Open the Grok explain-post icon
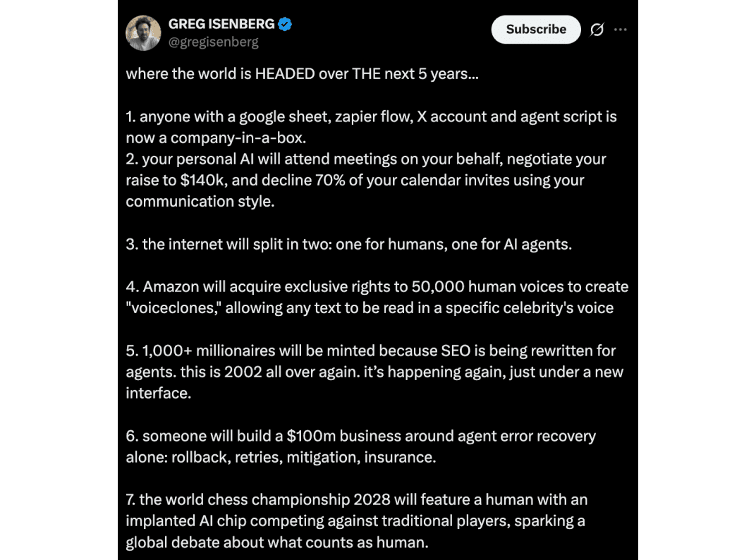The width and height of the screenshot is (756, 560). [597, 30]
